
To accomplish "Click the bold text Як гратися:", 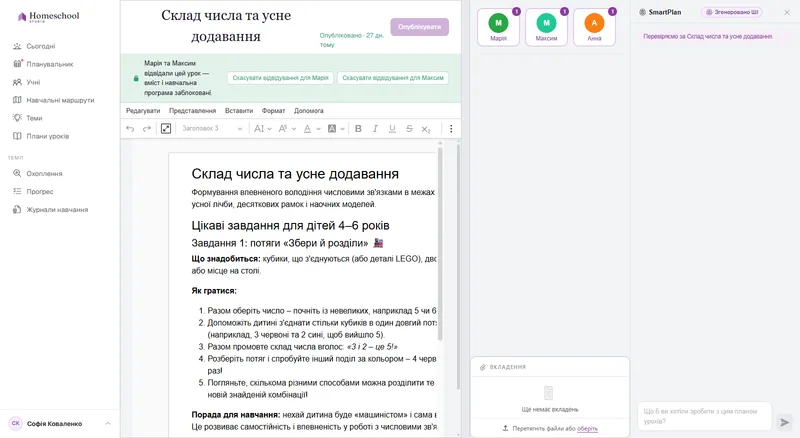I will pyautogui.click(x=214, y=291).
